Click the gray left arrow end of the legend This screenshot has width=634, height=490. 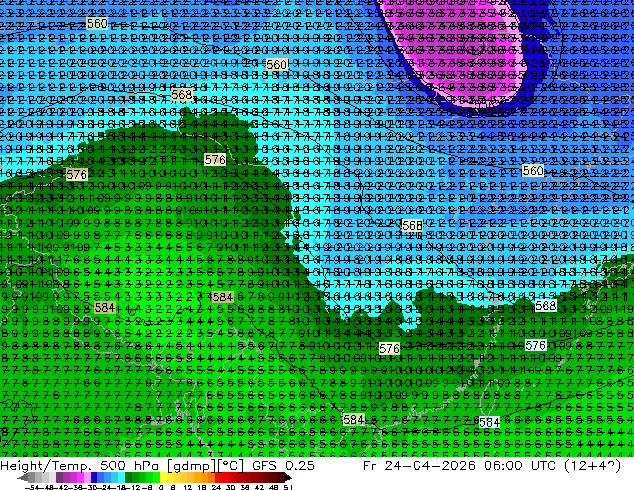tap(23, 477)
